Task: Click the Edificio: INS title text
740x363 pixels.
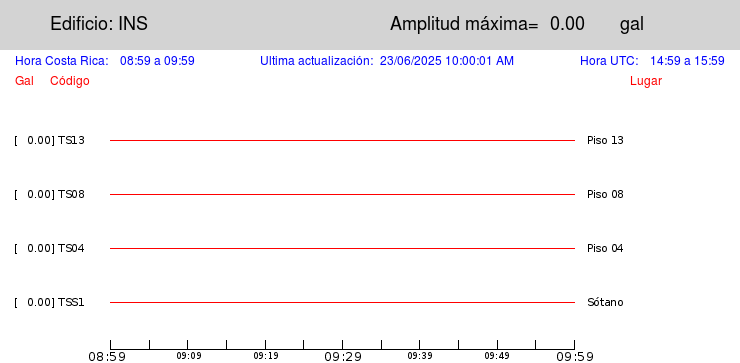Action: 99,24
